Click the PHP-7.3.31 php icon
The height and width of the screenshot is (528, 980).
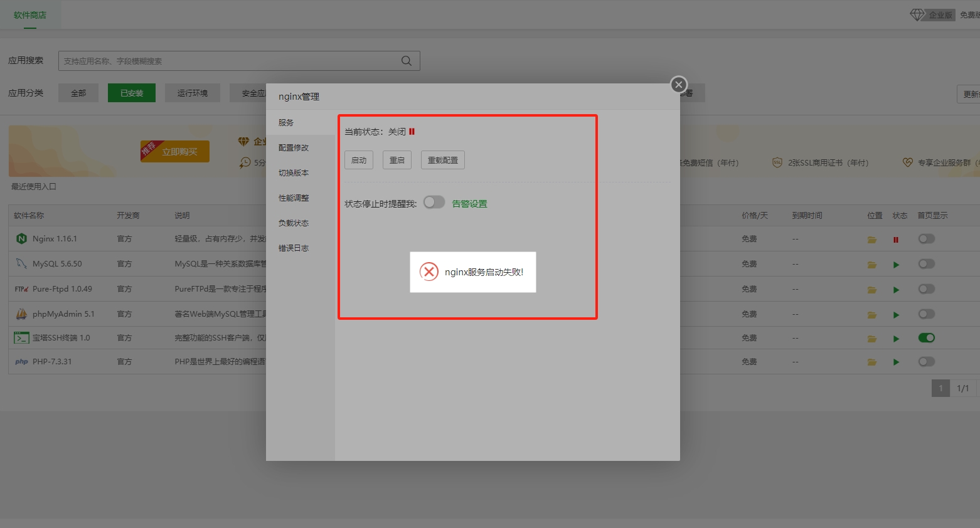21,362
